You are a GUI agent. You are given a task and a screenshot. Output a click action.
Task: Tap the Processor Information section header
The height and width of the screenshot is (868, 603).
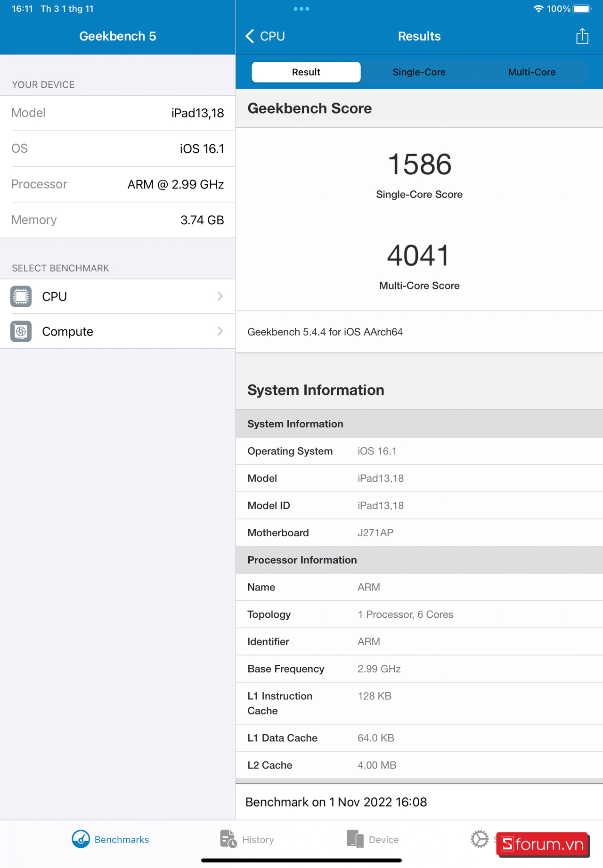pyautogui.click(x=419, y=560)
